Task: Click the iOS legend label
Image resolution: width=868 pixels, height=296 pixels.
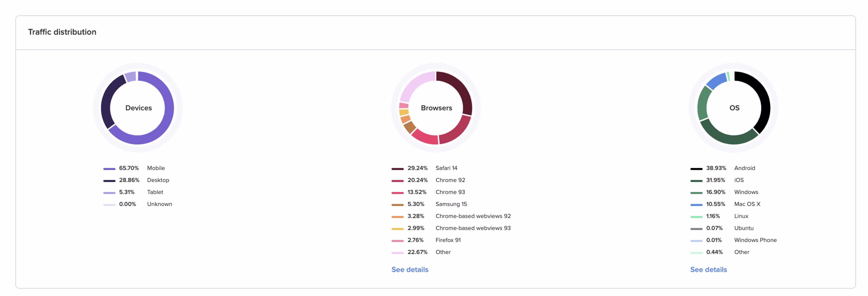Action: click(739, 180)
